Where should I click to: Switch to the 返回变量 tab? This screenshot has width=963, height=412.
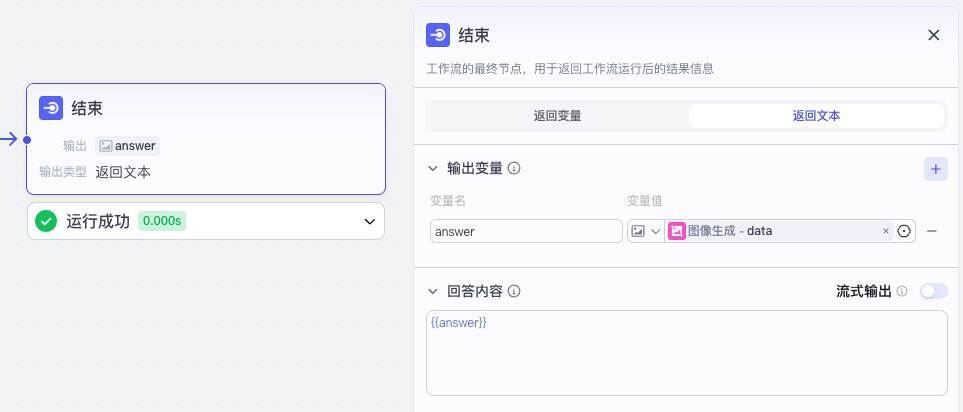(x=557, y=115)
